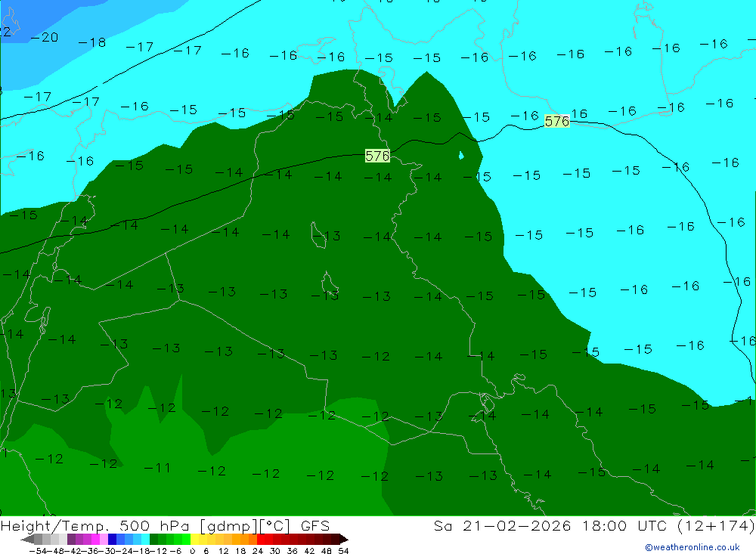Click the '-6' legend scale value
This screenshot has width=756, height=554.
[x=175, y=551]
